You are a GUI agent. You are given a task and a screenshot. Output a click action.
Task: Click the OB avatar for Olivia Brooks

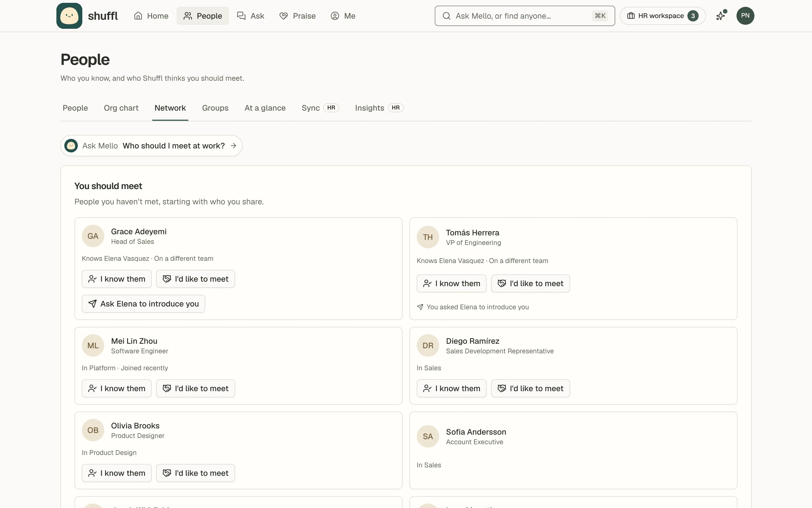point(93,430)
